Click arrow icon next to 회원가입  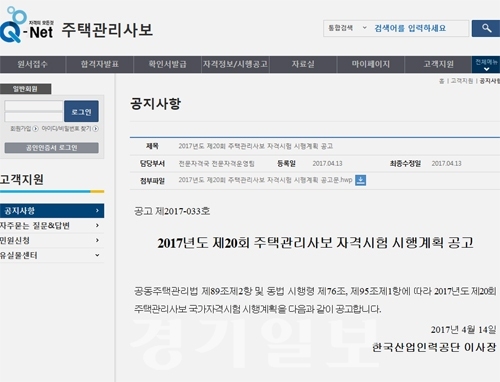pos(35,129)
